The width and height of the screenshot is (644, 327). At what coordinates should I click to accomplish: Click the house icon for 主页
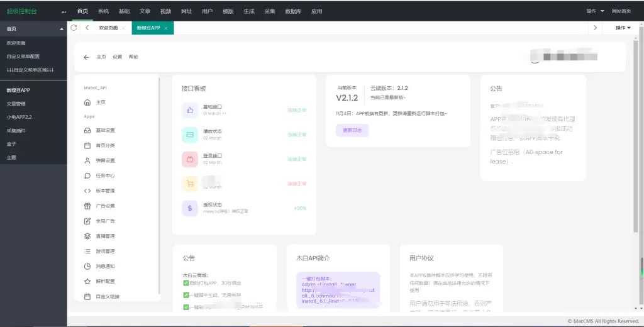point(87,103)
